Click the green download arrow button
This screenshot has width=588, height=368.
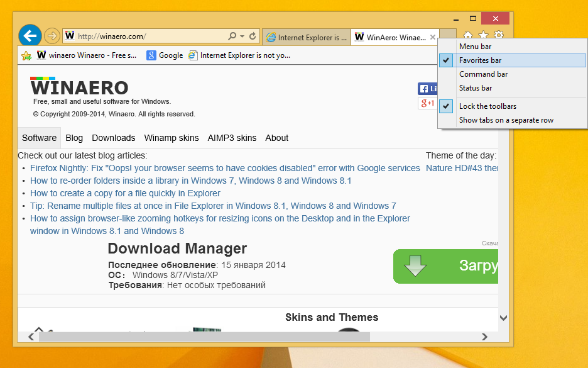[x=415, y=266]
